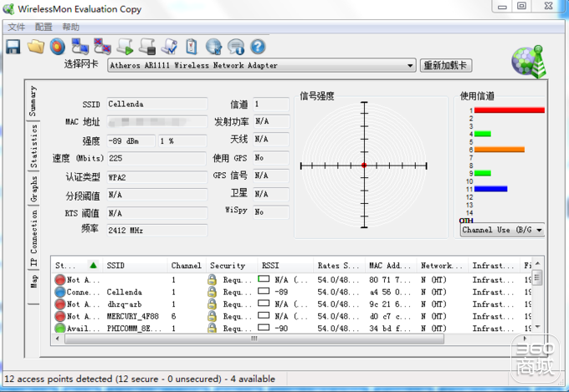Sort by the Channel column header
The image size is (569, 392).
(x=187, y=266)
